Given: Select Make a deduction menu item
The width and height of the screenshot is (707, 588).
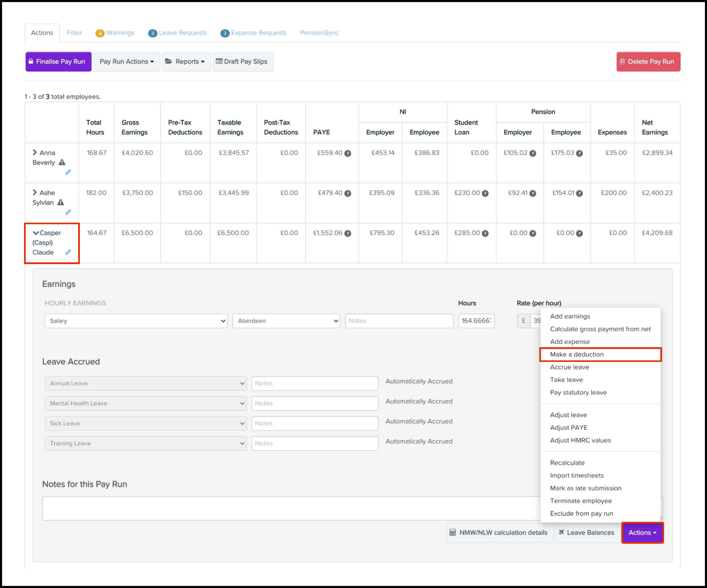Looking at the screenshot, I should coord(577,354).
